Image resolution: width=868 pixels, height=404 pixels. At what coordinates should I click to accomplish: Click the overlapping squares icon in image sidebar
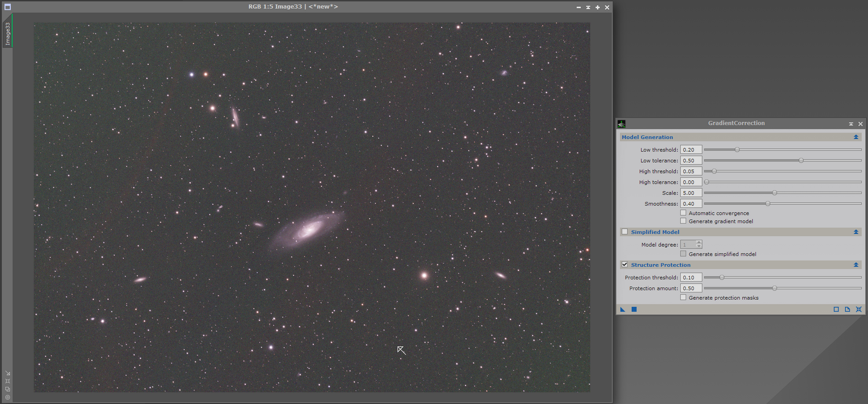(x=8, y=389)
